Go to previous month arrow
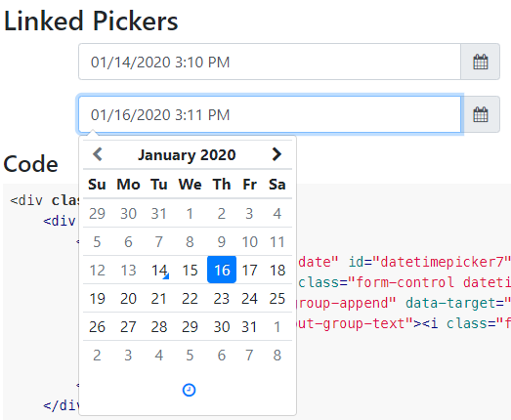The width and height of the screenshot is (511, 420). 98,154
